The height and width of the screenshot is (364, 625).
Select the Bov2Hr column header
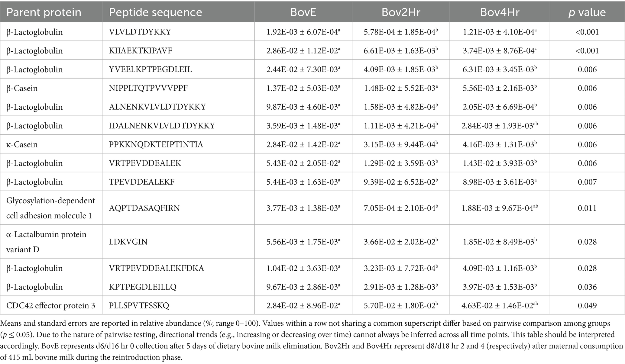401,12
